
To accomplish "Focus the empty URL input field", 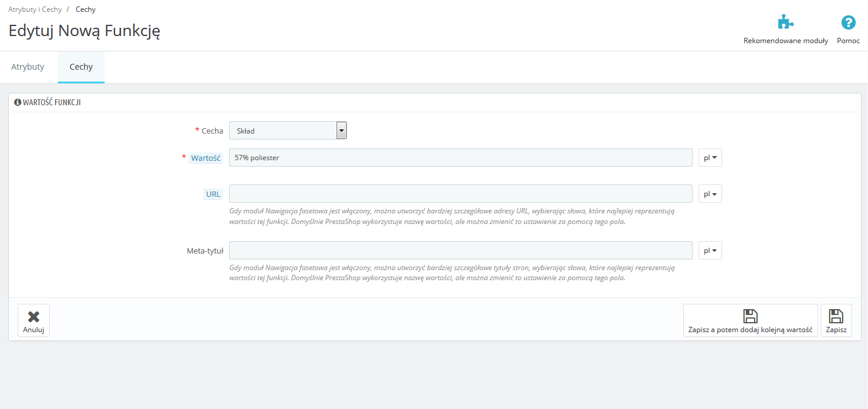I will pyautogui.click(x=461, y=194).
